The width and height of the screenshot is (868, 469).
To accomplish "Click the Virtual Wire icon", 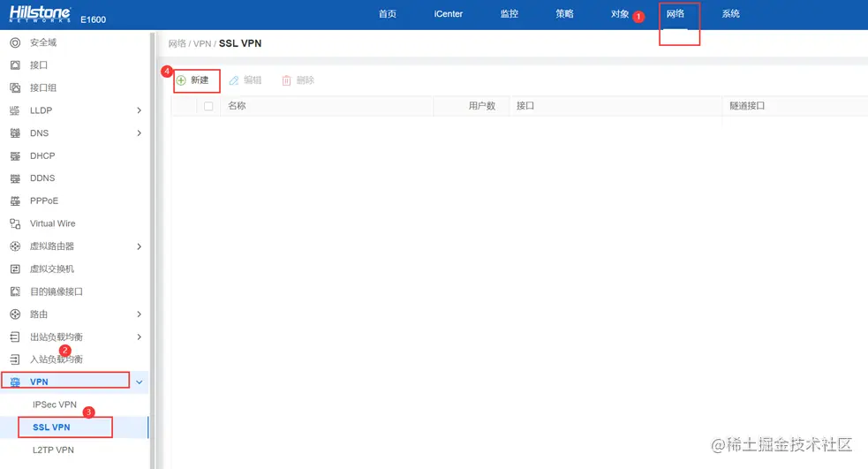I will (15, 223).
